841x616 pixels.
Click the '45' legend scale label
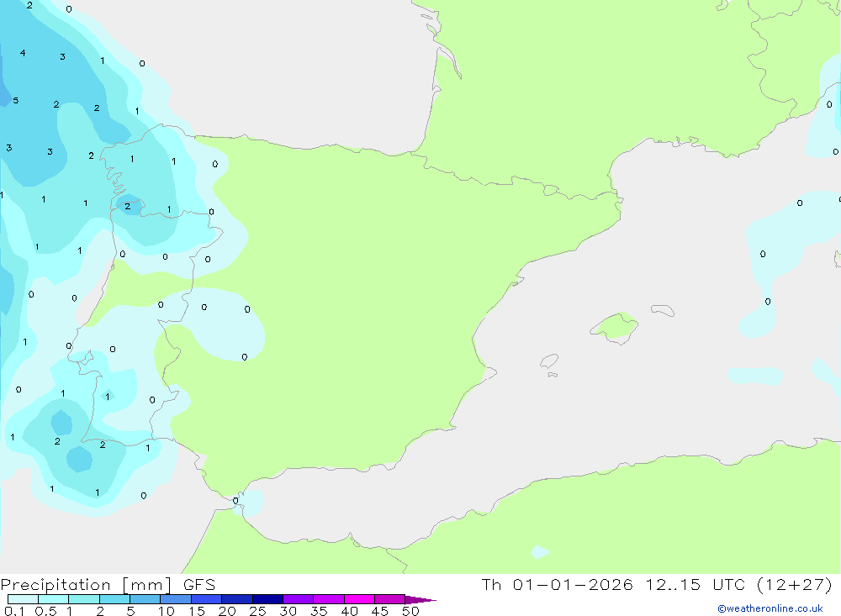pyautogui.click(x=380, y=611)
